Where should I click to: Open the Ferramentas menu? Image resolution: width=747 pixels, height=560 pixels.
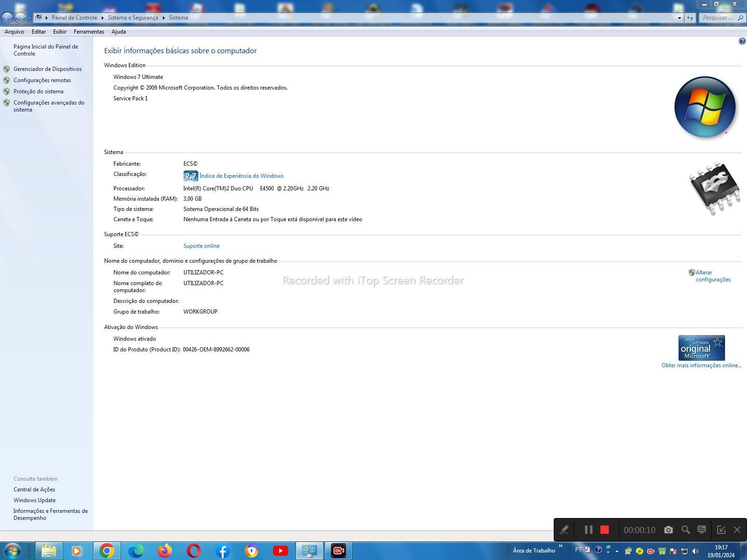click(x=89, y=32)
